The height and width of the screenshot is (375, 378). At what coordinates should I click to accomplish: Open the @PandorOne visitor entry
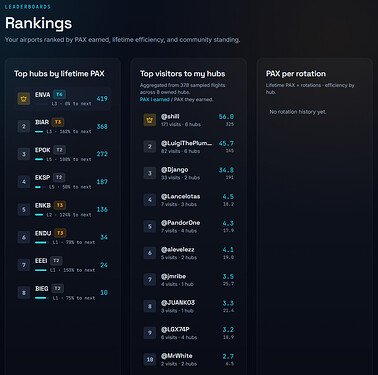pos(189,226)
